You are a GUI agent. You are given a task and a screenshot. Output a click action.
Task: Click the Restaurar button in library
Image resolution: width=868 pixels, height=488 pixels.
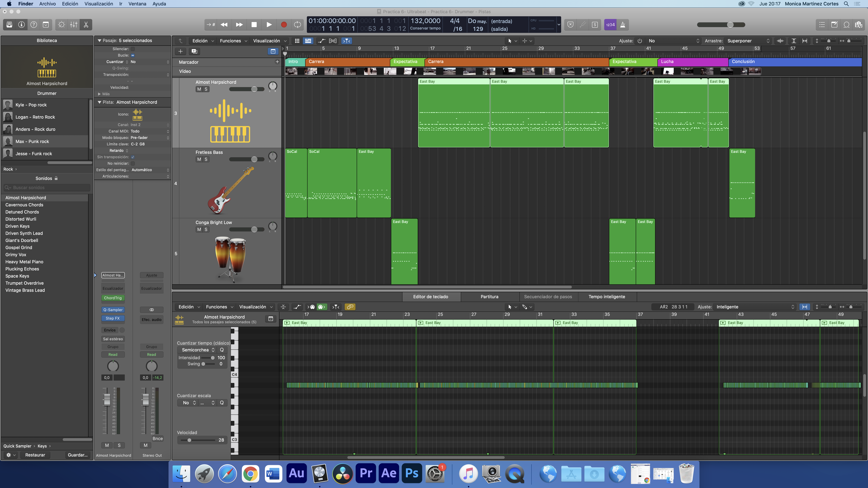35,455
